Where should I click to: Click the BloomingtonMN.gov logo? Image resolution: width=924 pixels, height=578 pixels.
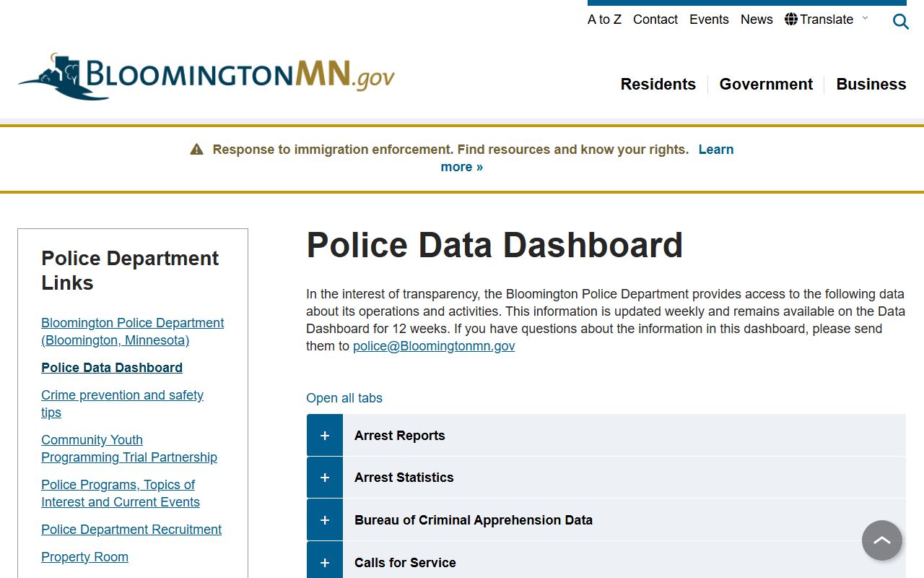click(x=206, y=76)
